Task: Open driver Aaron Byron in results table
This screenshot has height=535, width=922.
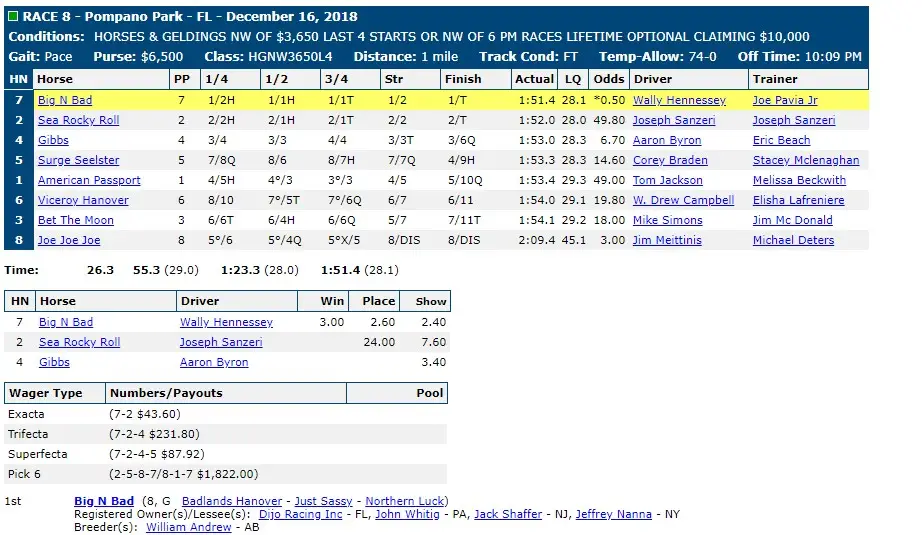Action: [667, 140]
